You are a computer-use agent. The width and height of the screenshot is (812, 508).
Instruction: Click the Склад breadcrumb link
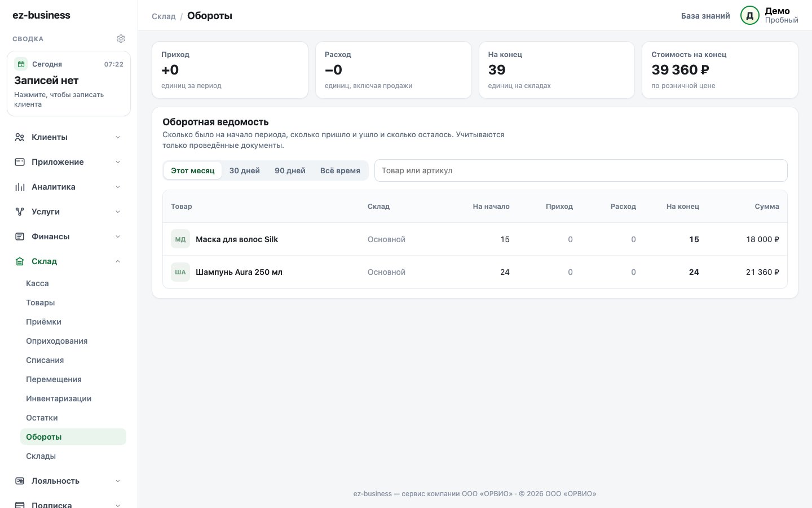(164, 16)
